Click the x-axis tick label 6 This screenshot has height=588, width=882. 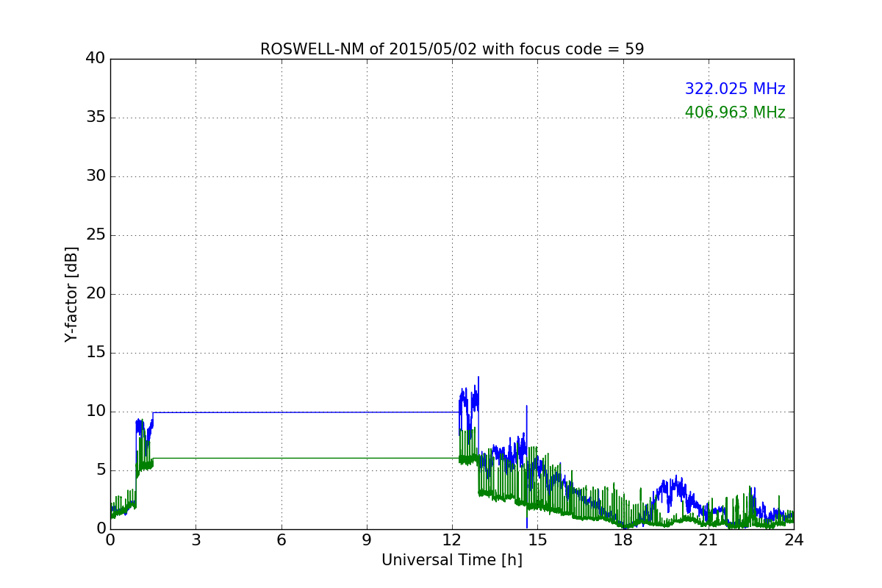pyautogui.click(x=282, y=540)
